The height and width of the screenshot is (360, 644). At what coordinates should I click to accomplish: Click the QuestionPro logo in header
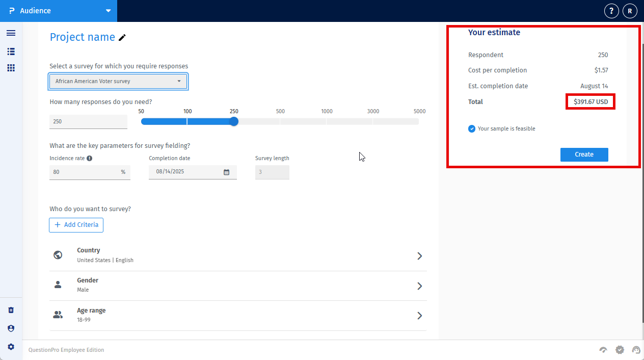click(12, 11)
